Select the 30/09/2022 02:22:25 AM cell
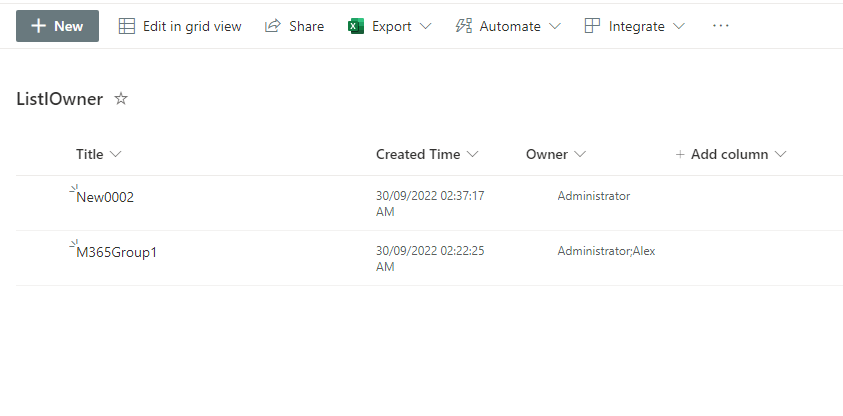Image resolution: width=843 pixels, height=416 pixels. [x=430, y=259]
